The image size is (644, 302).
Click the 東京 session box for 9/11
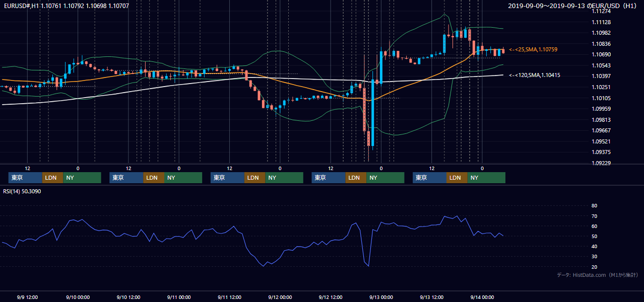point(227,178)
